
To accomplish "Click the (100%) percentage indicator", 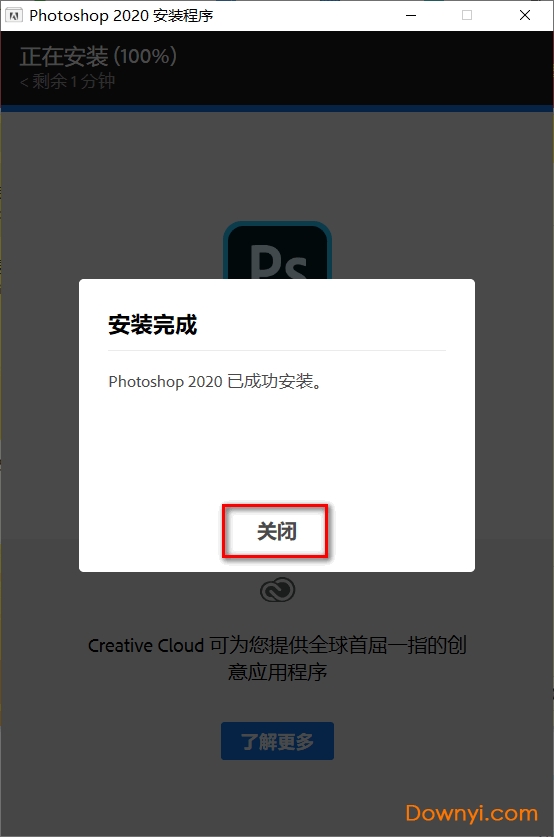I will point(145,56).
